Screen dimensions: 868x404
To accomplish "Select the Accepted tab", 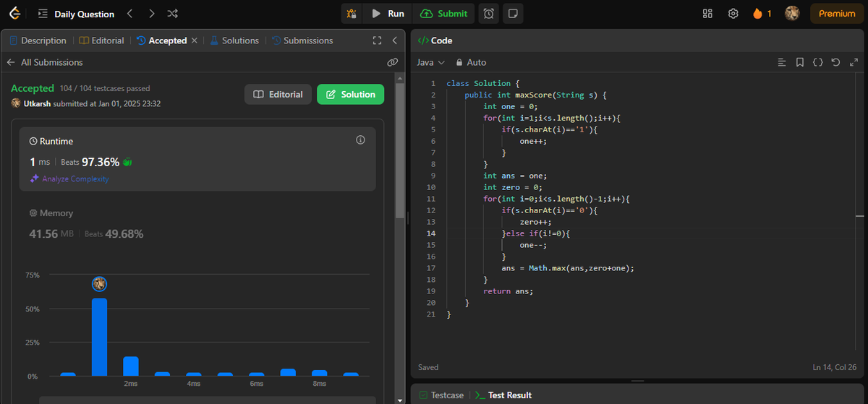I will point(161,40).
